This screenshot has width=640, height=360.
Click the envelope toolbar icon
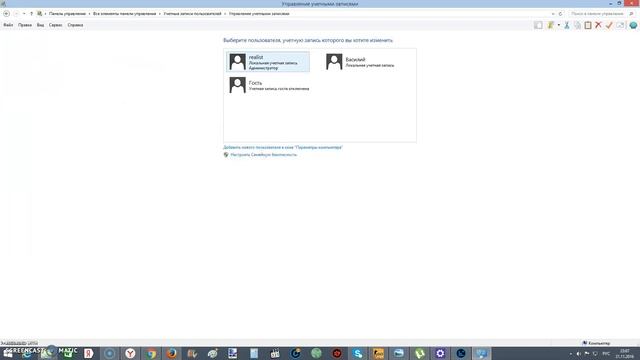click(x=620, y=25)
